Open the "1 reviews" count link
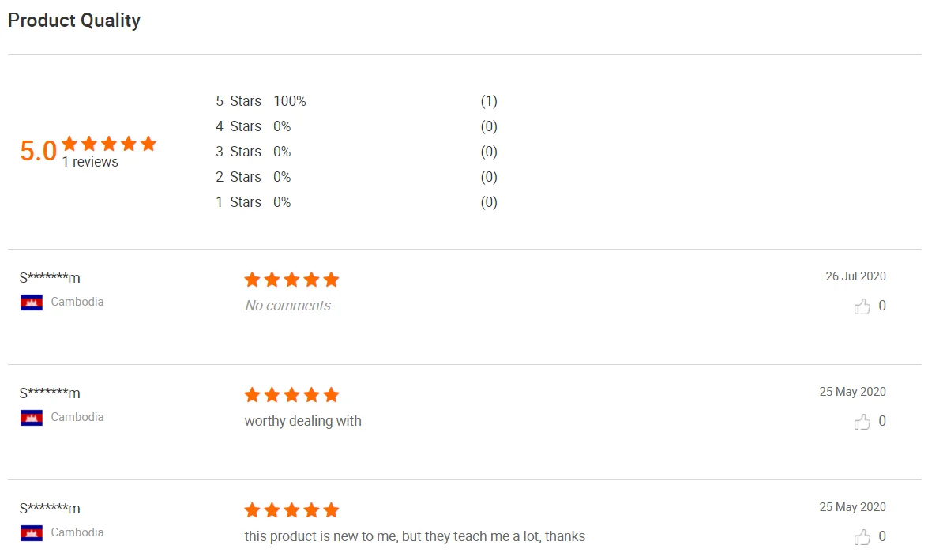The width and height of the screenshot is (928, 560). [90, 162]
